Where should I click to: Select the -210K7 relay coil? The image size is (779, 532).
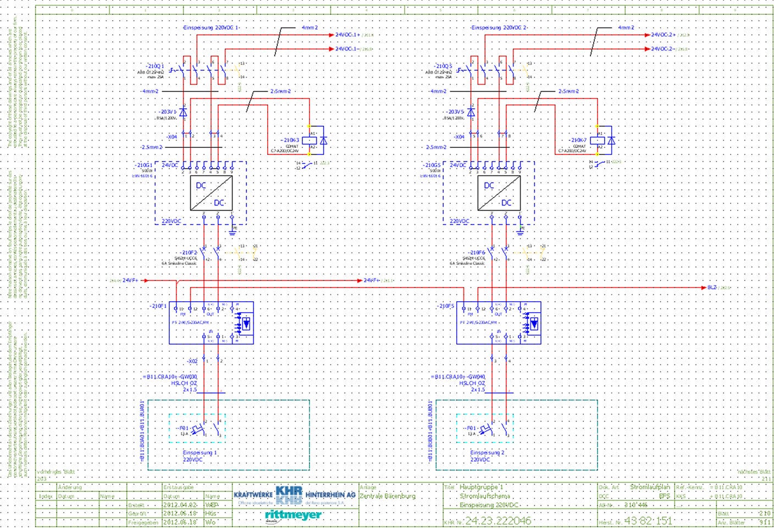click(x=597, y=141)
